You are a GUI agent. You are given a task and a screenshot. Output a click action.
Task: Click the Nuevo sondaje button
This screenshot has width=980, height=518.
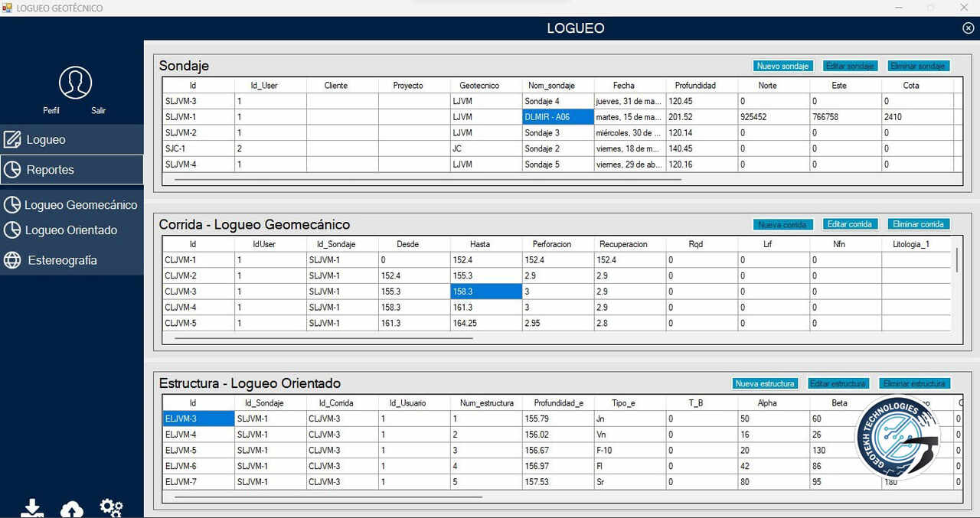[x=782, y=67]
